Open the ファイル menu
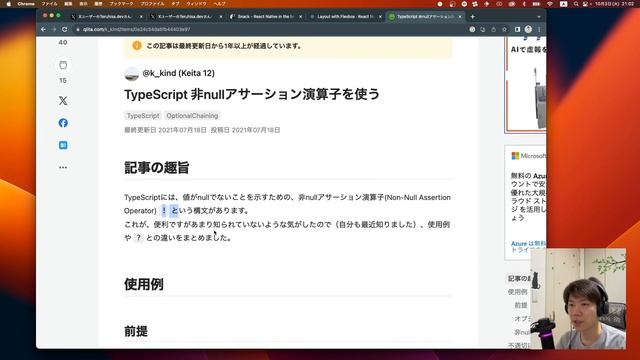 [49, 4]
